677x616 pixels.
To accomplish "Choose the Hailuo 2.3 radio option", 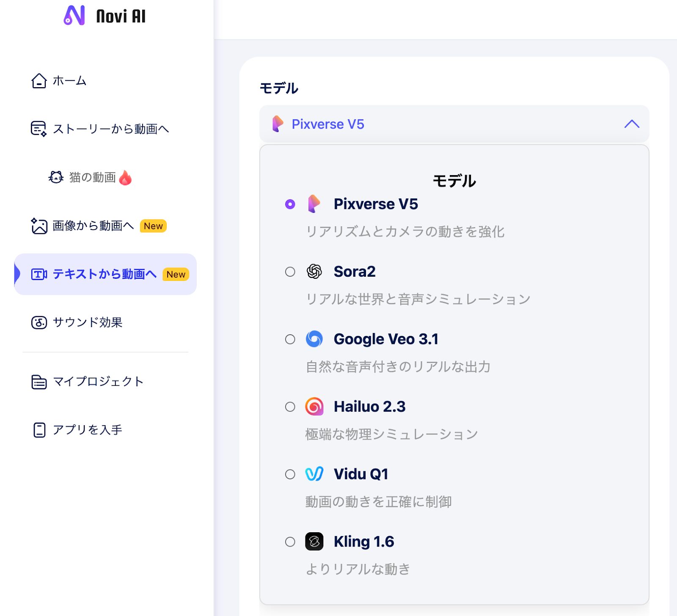I will [x=290, y=407].
